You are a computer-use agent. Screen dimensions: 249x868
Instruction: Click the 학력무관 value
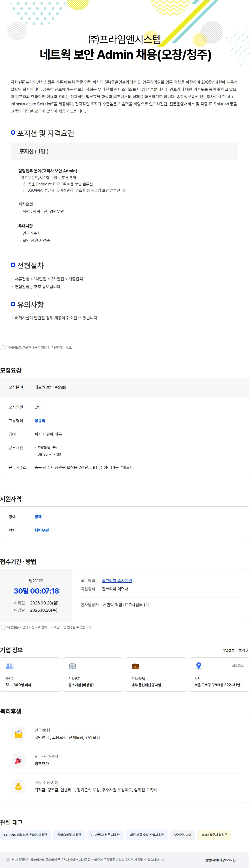click(42, 530)
